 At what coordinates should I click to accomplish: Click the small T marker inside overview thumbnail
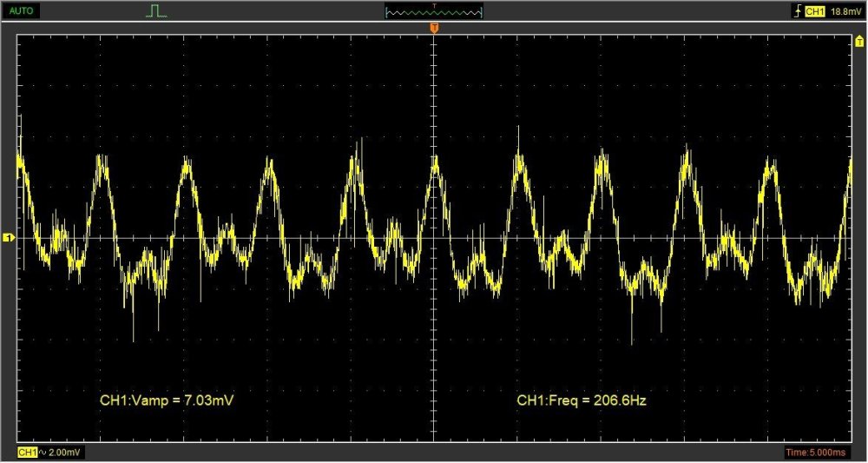point(434,8)
